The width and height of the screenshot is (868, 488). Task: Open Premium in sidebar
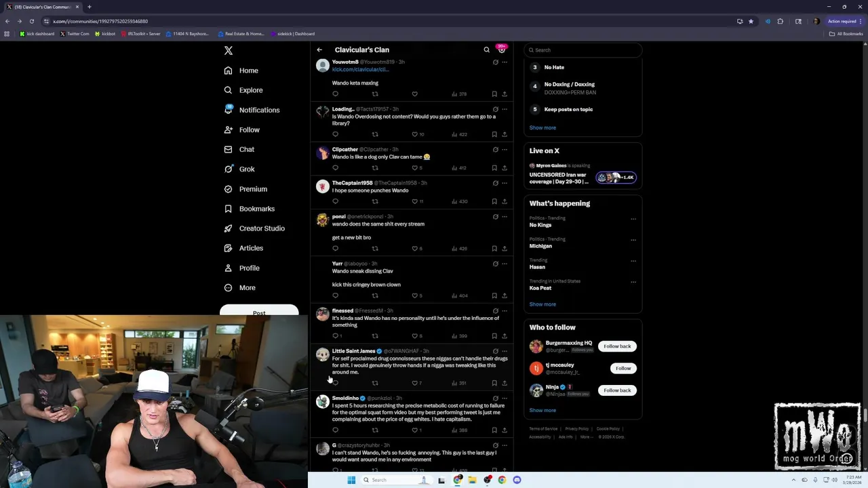pos(245,189)
